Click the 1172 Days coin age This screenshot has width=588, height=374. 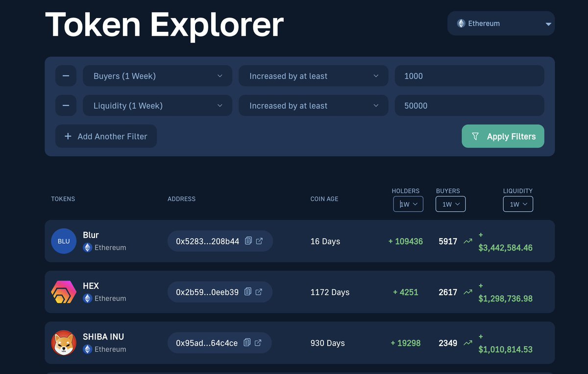[330, 292]
